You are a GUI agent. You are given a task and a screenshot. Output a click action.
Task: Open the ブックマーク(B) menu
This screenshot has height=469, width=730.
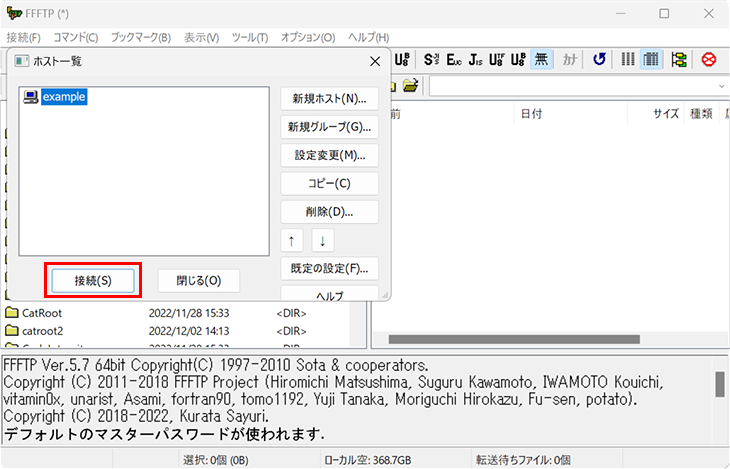tap(141, 38)
